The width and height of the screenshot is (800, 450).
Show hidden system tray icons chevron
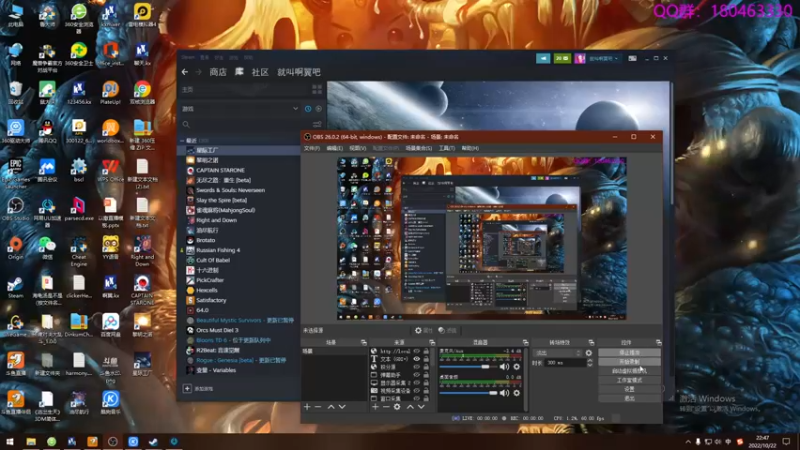point(688,442)
